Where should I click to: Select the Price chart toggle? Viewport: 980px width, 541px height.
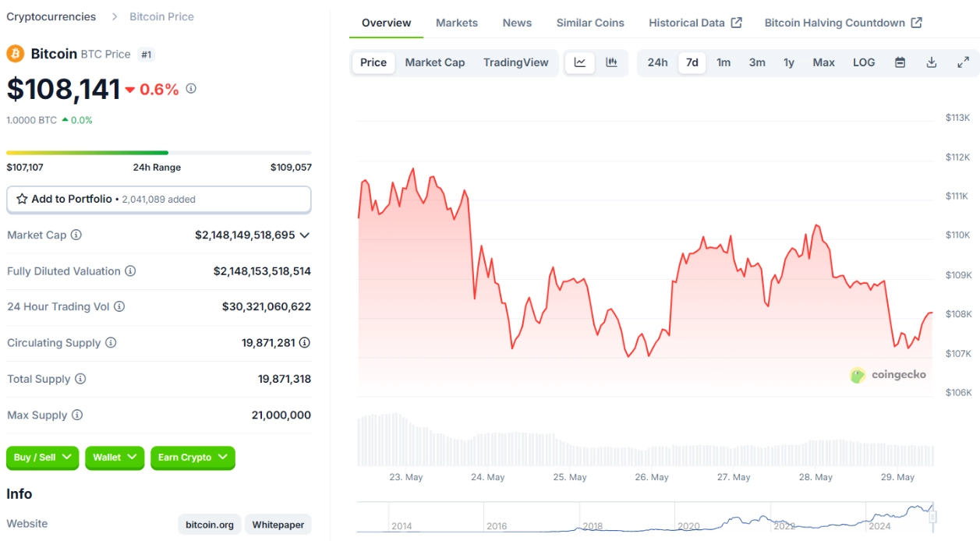click(373, 62)
